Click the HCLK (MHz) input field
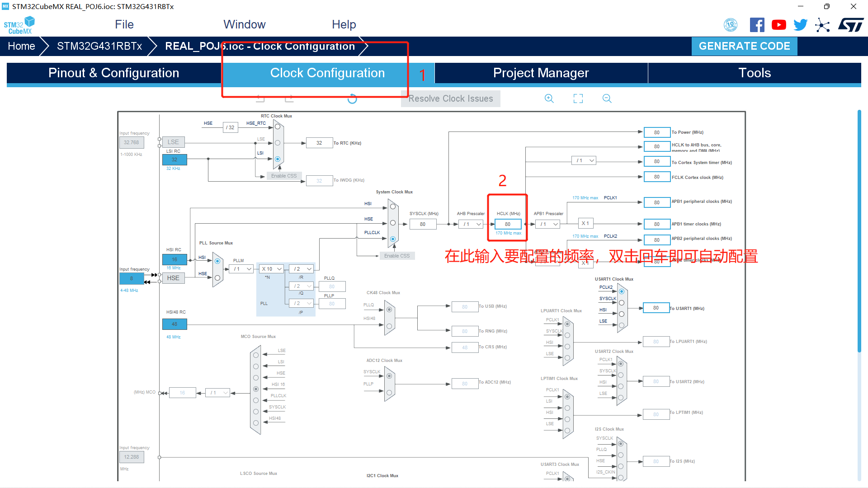This screenshot has width=868, height=488. click(508, 224)
